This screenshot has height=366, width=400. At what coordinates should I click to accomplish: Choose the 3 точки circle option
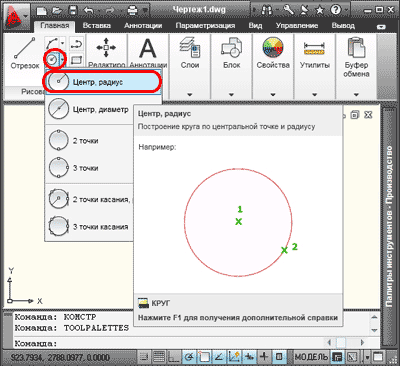pyautogui.click(x=89, y=168)
